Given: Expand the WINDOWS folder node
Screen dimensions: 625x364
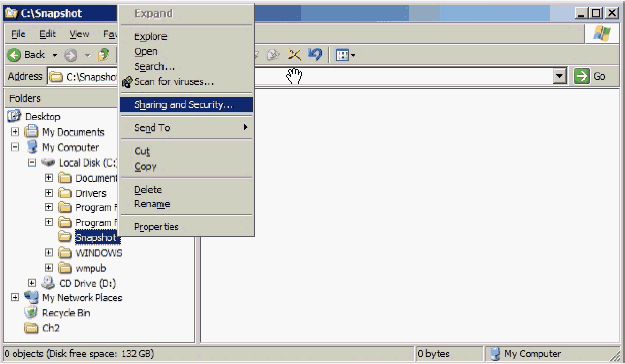Looking at the screenshot, I should [49, 252].
